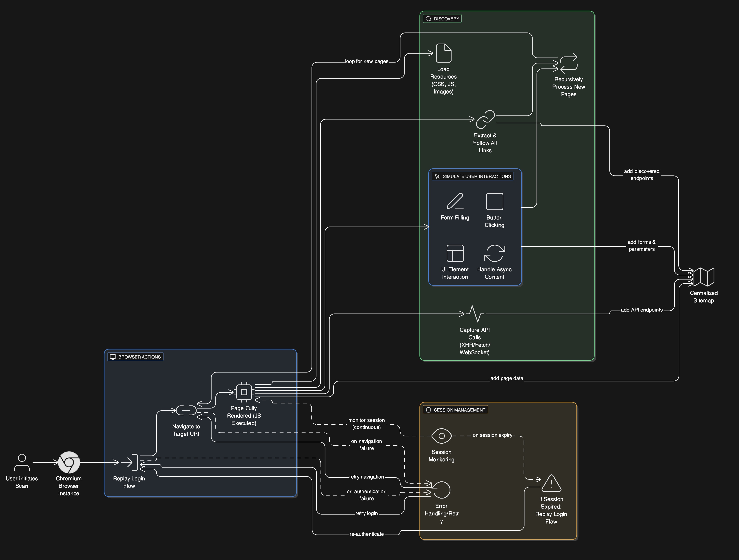Select the Extract & Follow All Links chain icon

pyautogui.click(x=485, y=119)
